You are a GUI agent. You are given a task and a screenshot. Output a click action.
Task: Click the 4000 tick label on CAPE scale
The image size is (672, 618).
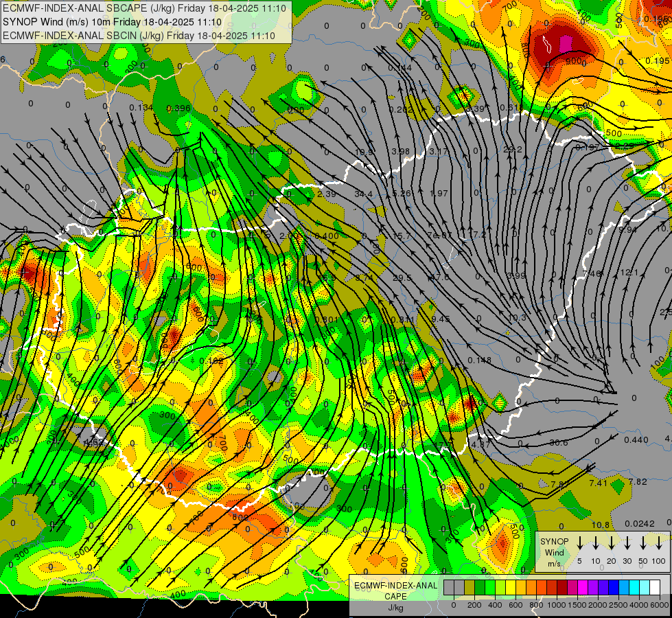639,605
